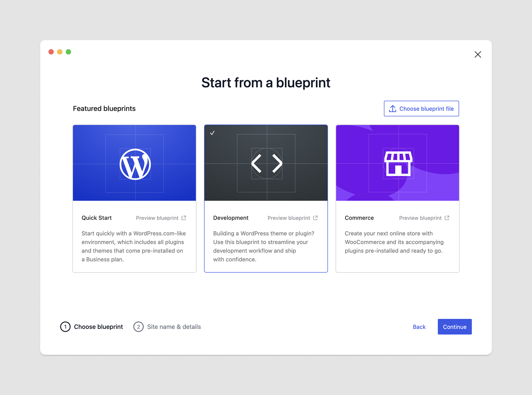Click the WordPress logo on the Quick Start card
The width and height of the screenshot is (532, 395).
pos(135,163)
